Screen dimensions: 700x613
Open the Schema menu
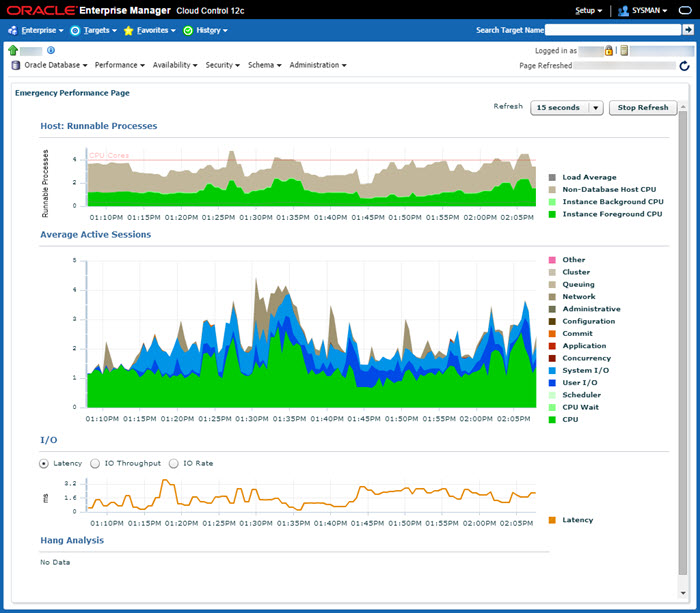tap(265, 65)
